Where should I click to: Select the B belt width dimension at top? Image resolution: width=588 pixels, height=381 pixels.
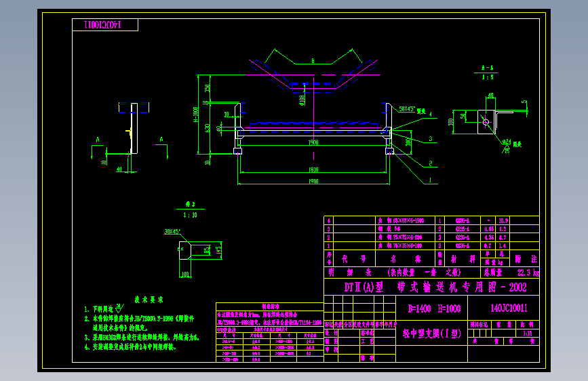click(x=313, y=60)
